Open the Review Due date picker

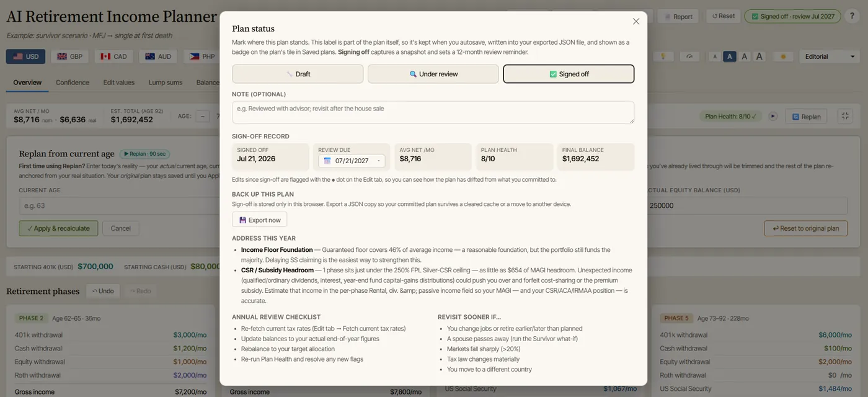click(x=352, y=161)
